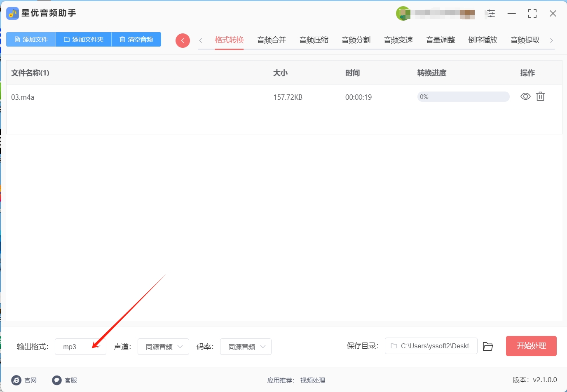Open the save directory folder icon
The height and width of the screenshot is (392, 567).
click(488, 346)
